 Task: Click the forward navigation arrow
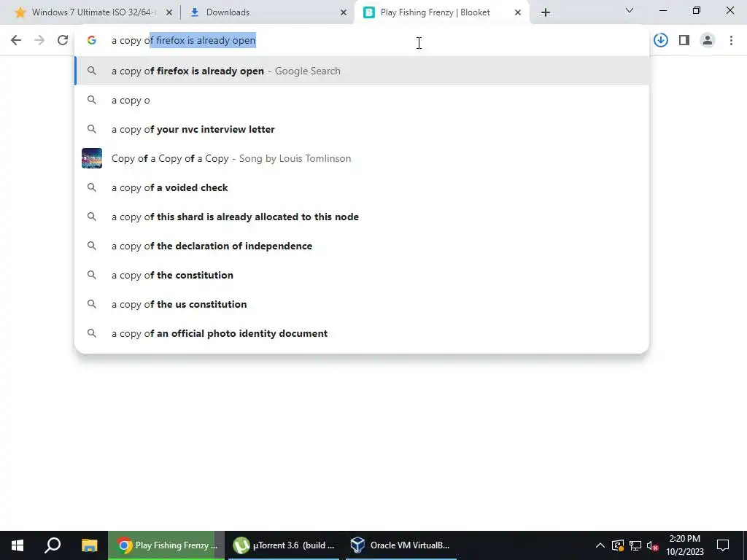[x=39, y=41]
